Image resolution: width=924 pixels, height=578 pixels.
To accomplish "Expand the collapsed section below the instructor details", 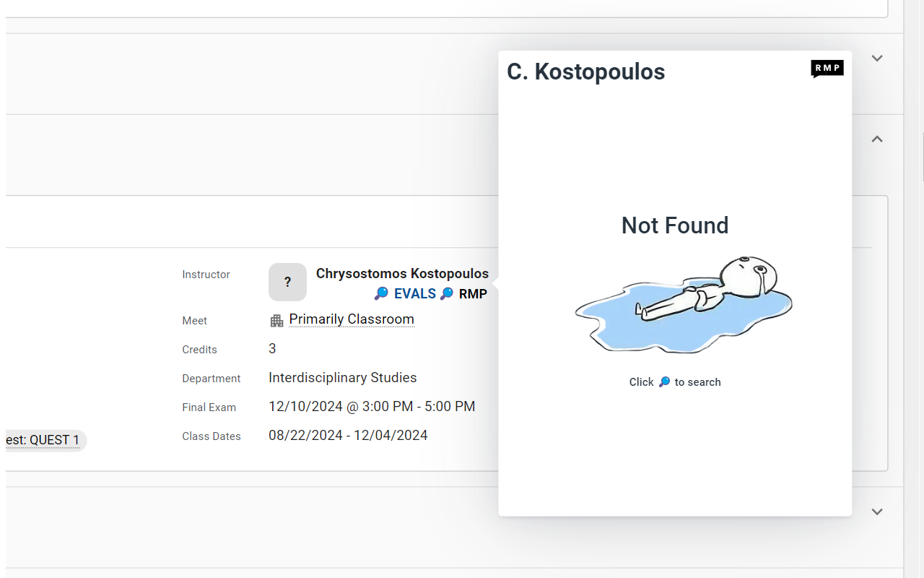I will [x=877, y=512].
